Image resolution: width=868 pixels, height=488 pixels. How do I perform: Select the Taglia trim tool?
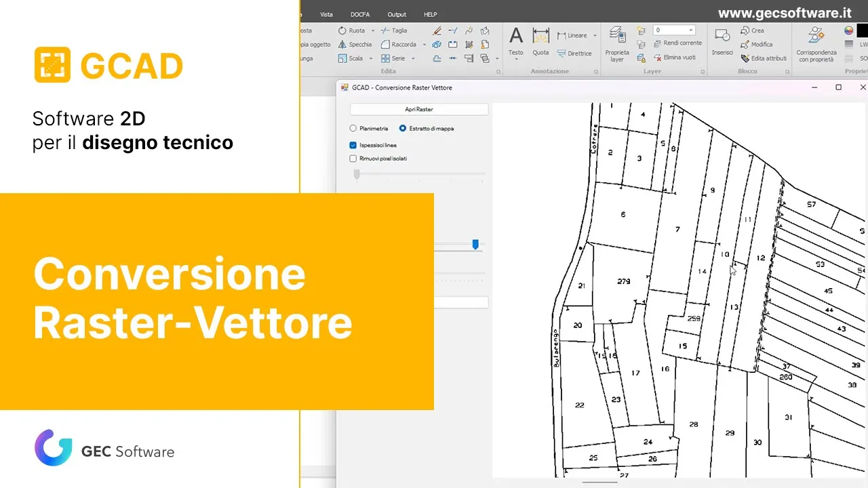point(394,30)
